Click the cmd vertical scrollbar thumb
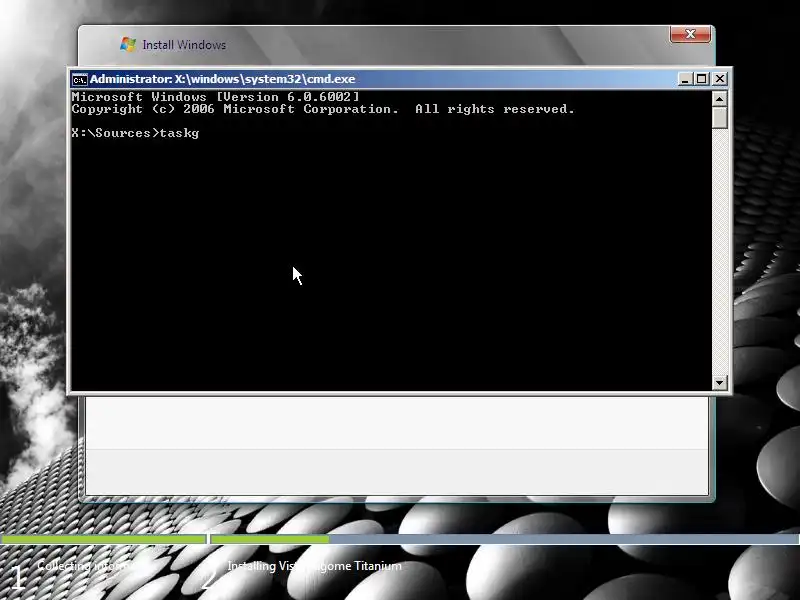The image size is (800, 600). tap(719, 117)
